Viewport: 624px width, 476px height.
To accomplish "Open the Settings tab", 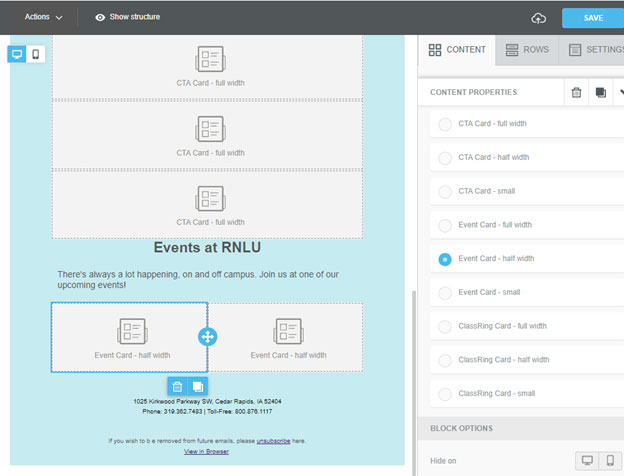I will coord(596,50).
